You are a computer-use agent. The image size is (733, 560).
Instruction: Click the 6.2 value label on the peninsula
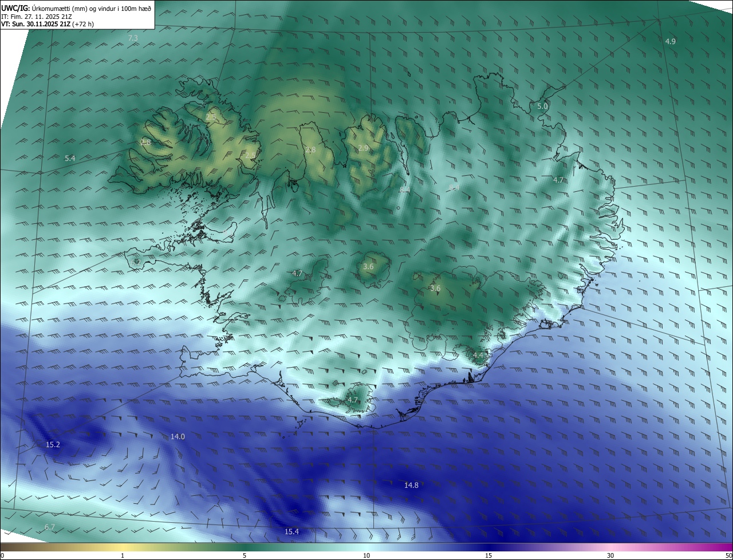[x=136, y=262]
